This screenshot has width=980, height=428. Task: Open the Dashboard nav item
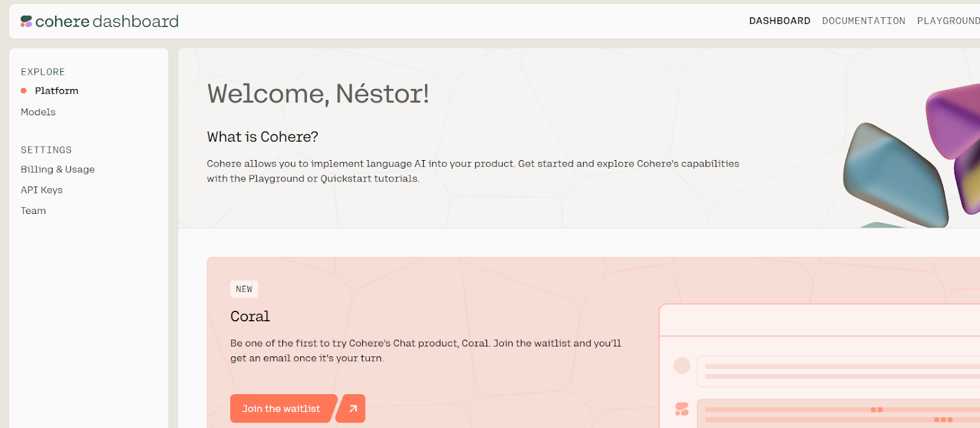click(779, 21)
